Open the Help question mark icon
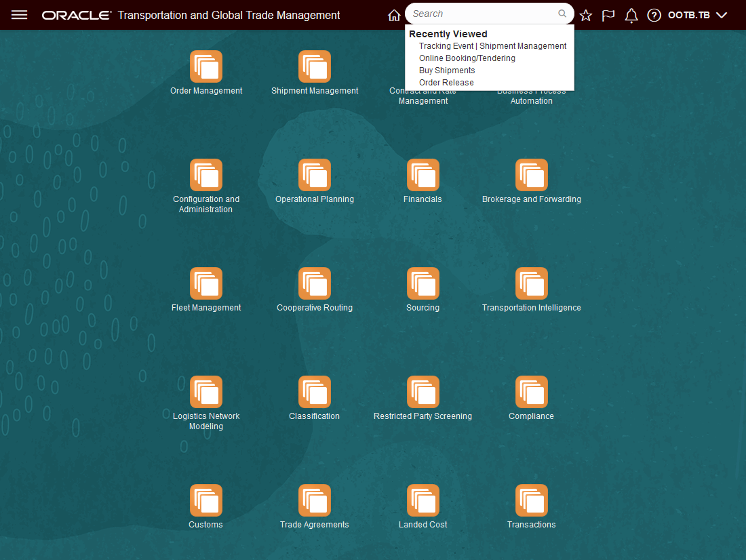This screenshot has height=560, width=746. pyautogui.click(x=654, y=15)
